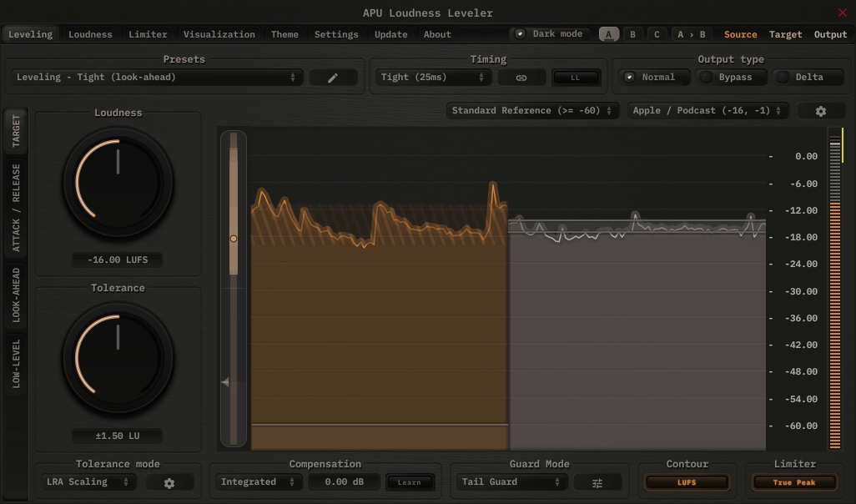The width and height of the screenshot is (856, 504).
Task: Click the 0.00 dB compensation field
Action: point(345,482)
